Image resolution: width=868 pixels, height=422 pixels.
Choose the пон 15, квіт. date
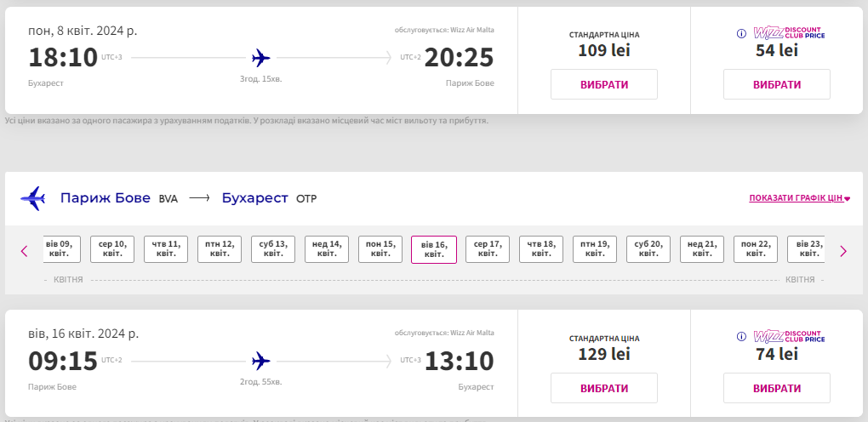click(x=380, y=249)
